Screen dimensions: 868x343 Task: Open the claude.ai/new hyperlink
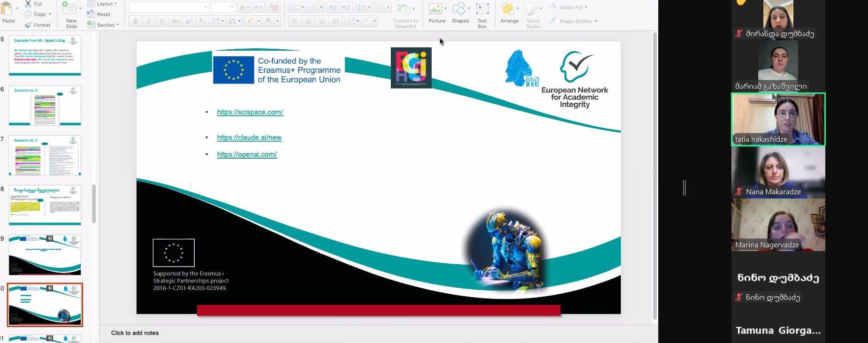[x=249, y=137]
